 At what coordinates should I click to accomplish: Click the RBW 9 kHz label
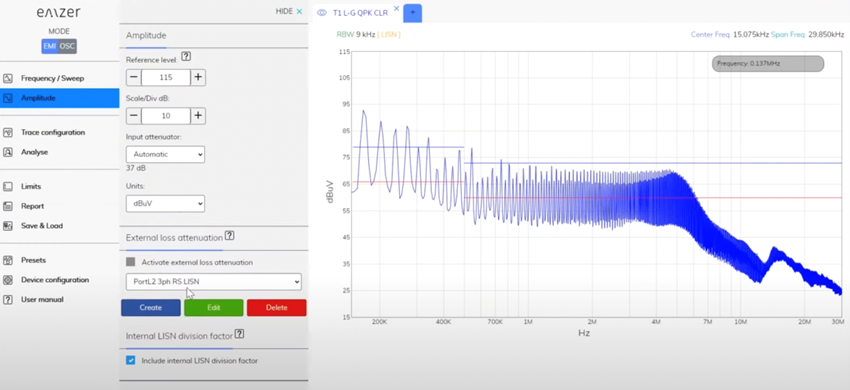point(356,35)
